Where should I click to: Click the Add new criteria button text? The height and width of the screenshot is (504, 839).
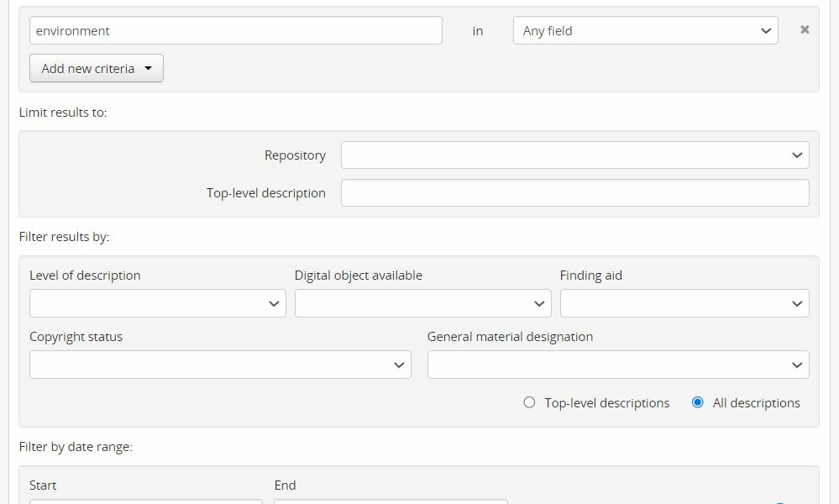(87, 69)
